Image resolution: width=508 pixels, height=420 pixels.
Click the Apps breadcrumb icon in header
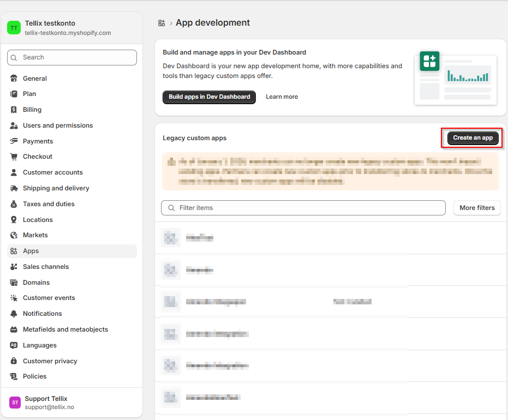(162, 23)
